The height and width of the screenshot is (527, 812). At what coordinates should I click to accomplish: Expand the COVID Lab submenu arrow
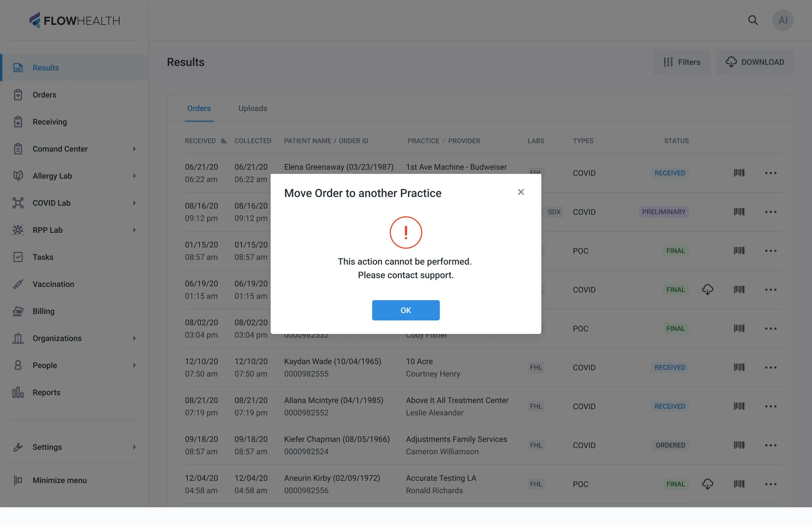pyautogui.click(x=134, y=203)
